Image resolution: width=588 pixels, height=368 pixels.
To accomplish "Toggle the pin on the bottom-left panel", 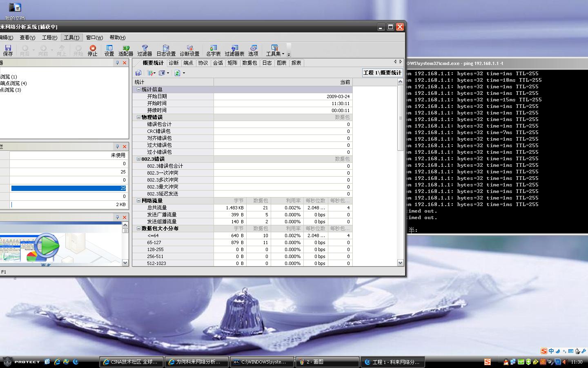I will click(x=118, y=217).
